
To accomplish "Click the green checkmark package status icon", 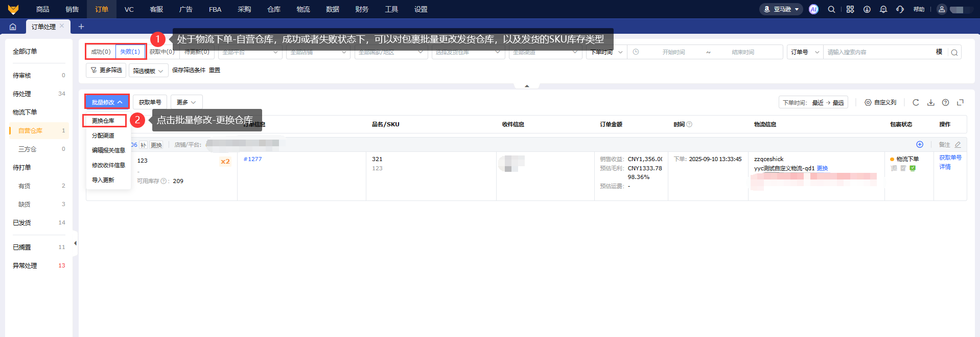I will click(x=913, y=168).
